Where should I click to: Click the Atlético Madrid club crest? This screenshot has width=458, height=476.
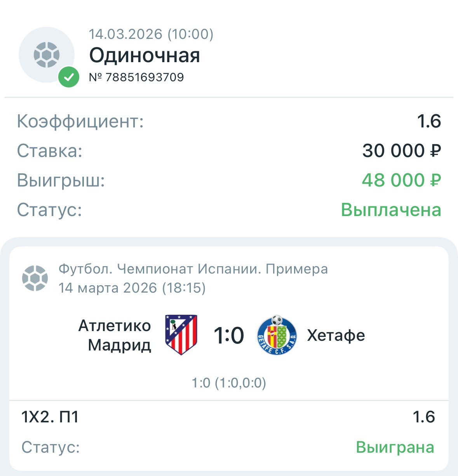pyautogui.click(x=181, y=335)
